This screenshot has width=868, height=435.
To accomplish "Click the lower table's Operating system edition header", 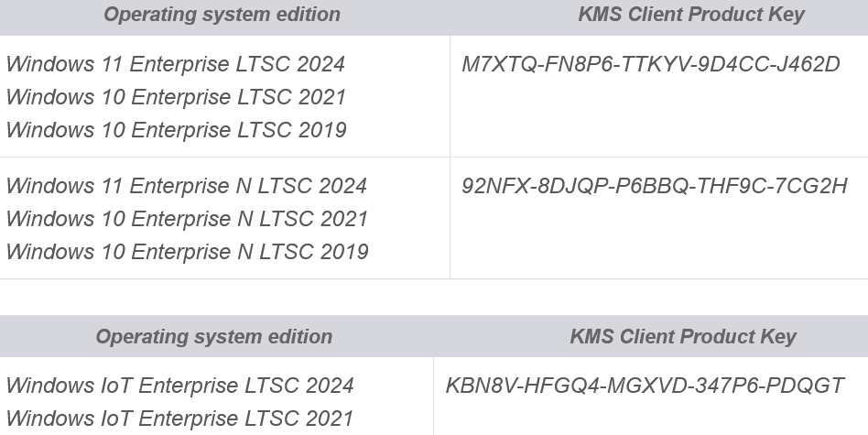I will click(x=213, y=336).
